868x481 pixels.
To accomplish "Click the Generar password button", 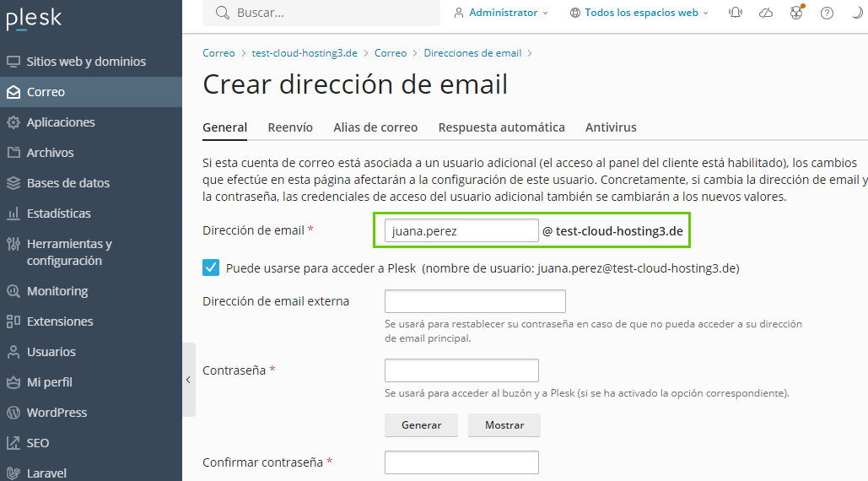I will (x=421, y=425).
